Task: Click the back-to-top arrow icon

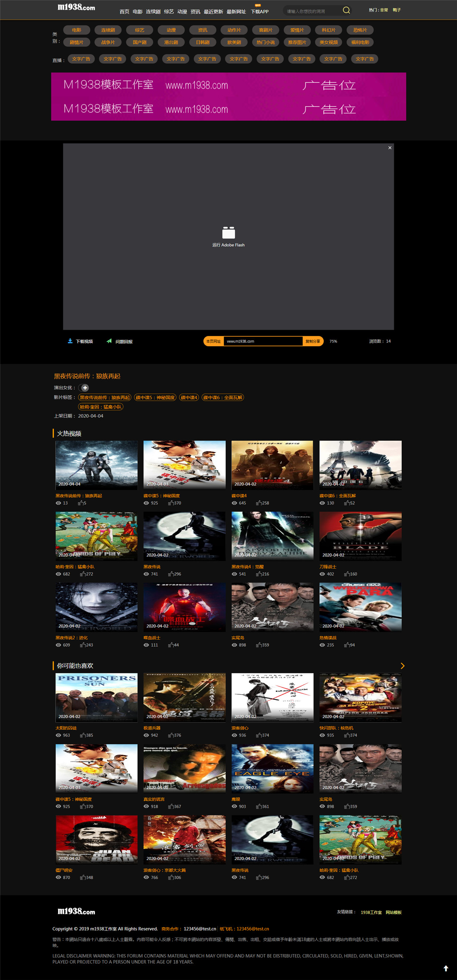Action: [446, 968]
